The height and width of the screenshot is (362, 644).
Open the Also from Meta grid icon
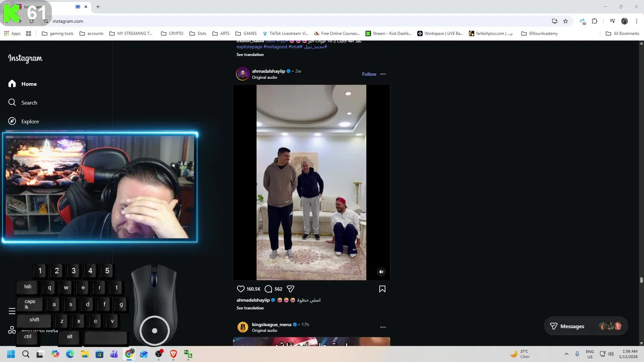pos(12,330)
